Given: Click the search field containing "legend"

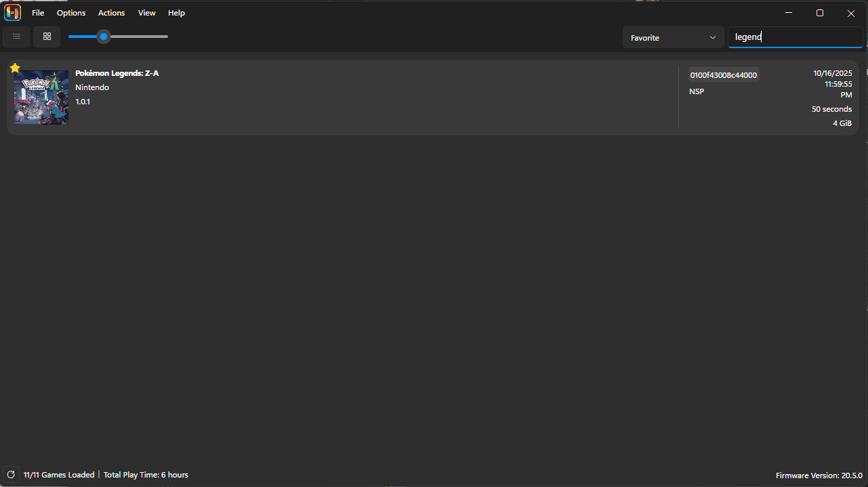Looking at the screenshot, I should tap(795, 37).
